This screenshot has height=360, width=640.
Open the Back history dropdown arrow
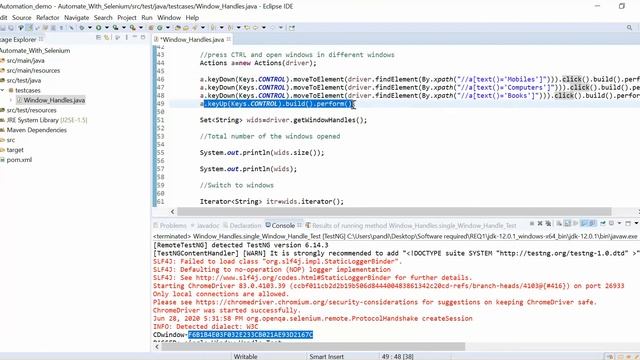click(264, 28)
